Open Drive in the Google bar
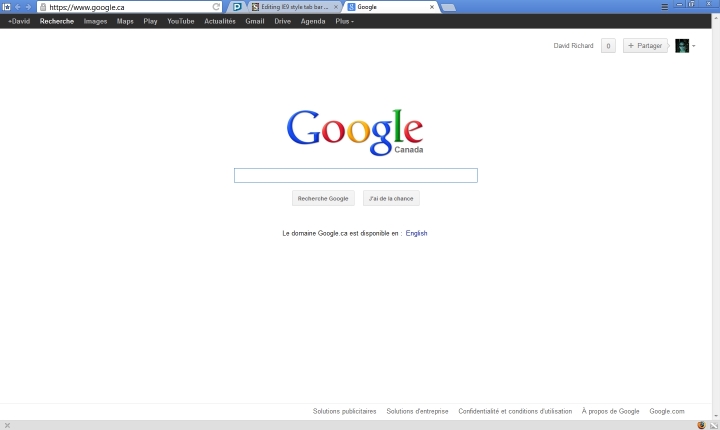This screenshot has height=430, width=720. [282, 21]
